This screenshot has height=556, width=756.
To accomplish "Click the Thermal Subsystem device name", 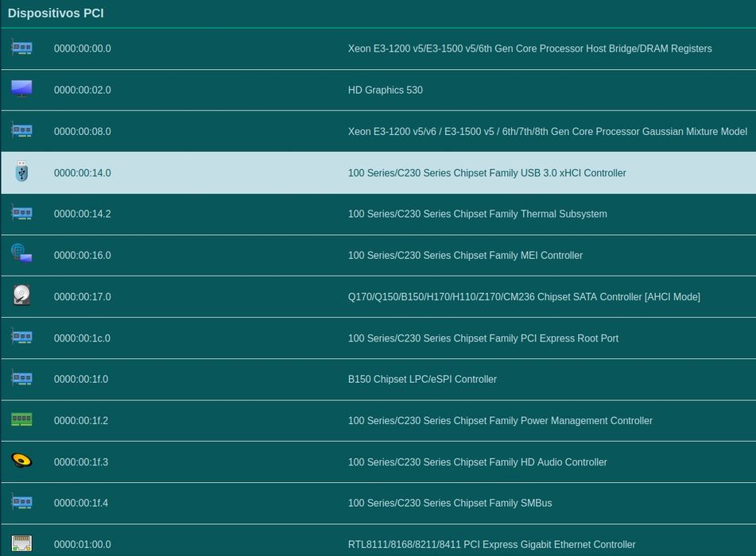I will [x=477, y=214].
